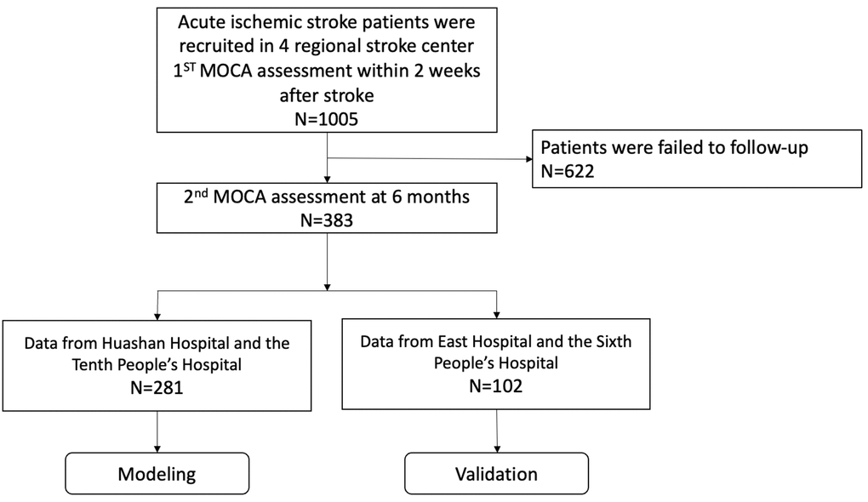Click the Modeling rounded box

point(158,473)
